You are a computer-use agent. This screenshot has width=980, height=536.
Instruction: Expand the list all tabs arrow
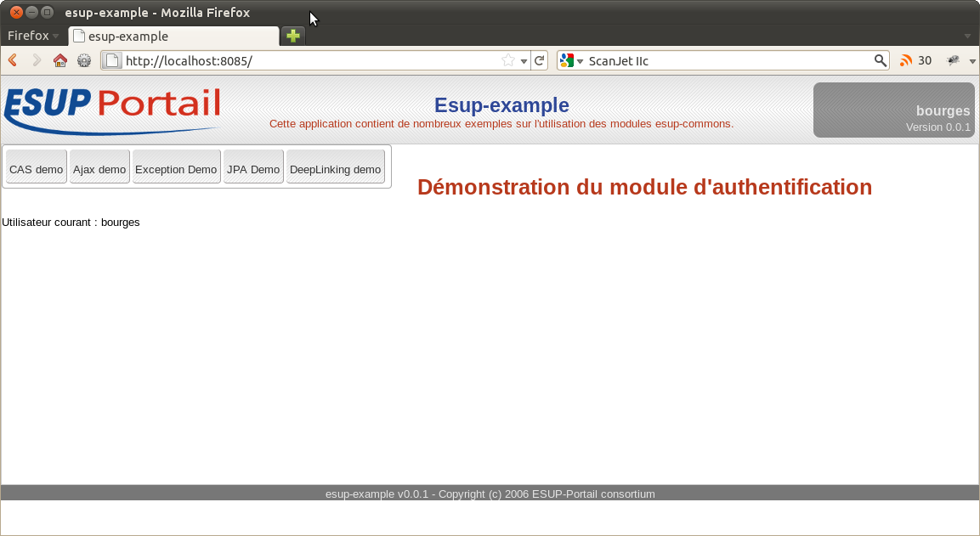pyautogui.click(x=967, y=37)
